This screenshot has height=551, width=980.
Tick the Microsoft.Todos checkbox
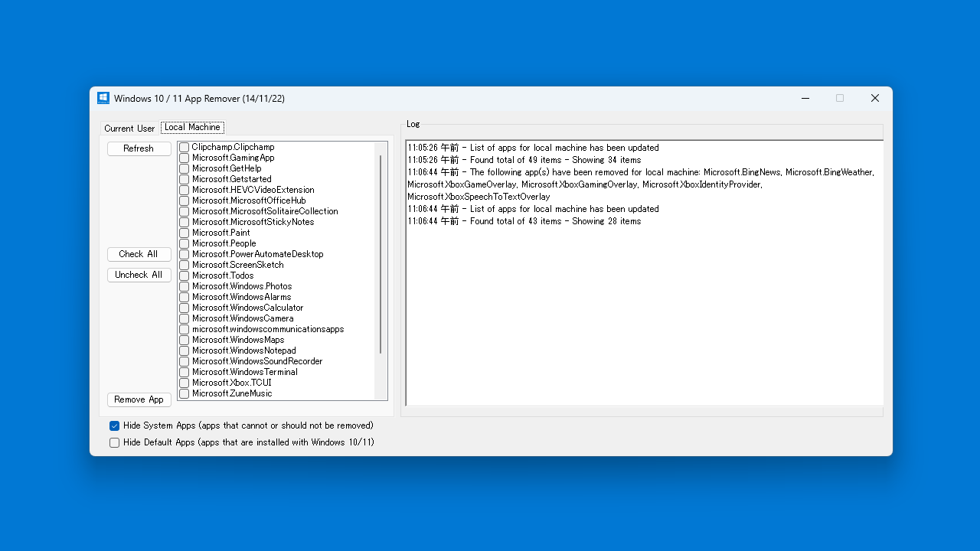pos(185,275)
